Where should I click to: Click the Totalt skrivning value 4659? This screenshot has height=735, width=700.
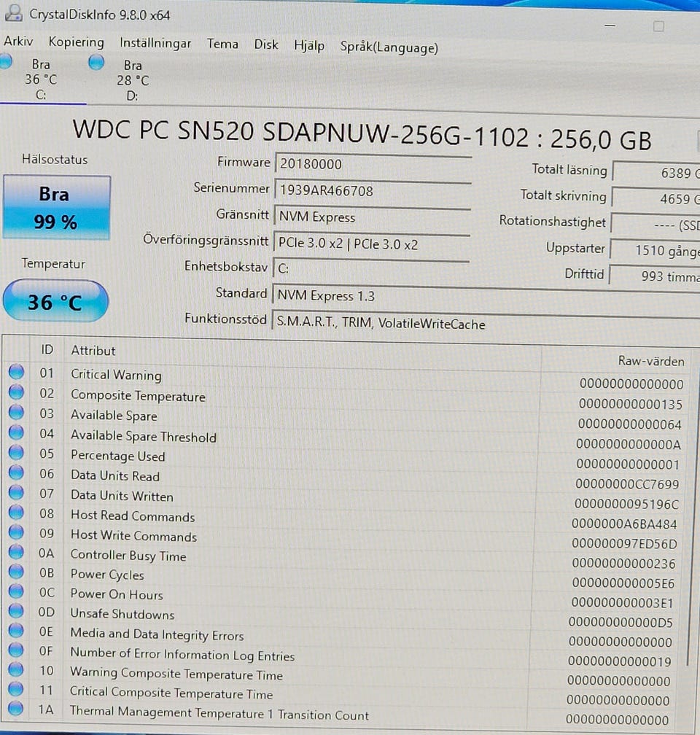[x=656, y=199]
